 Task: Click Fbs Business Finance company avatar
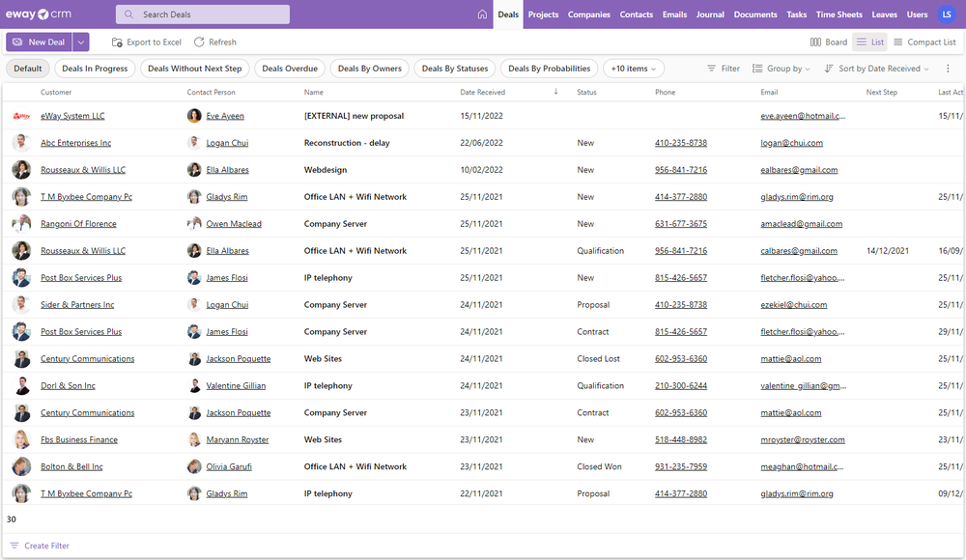[x=21, y=439]
